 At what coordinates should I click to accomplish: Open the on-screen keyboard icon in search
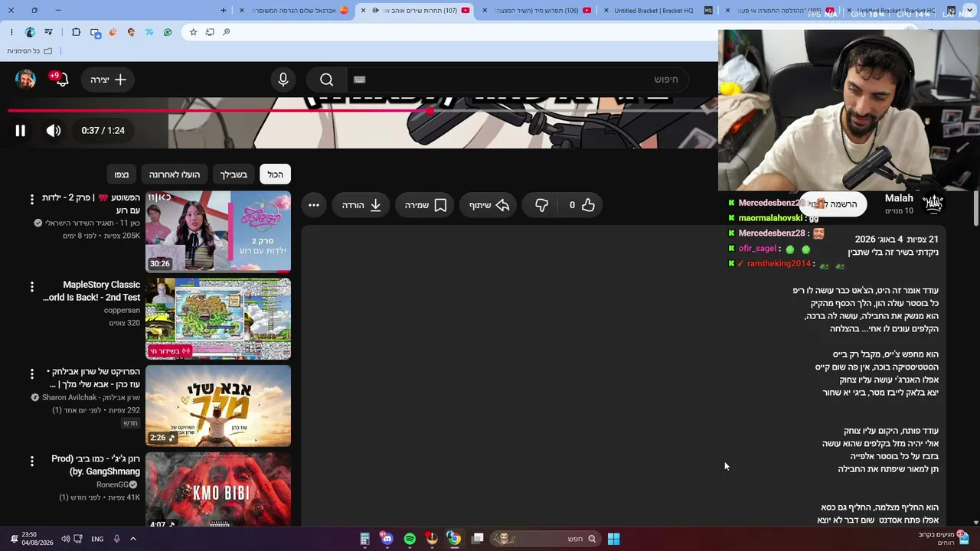click(360, 80)
